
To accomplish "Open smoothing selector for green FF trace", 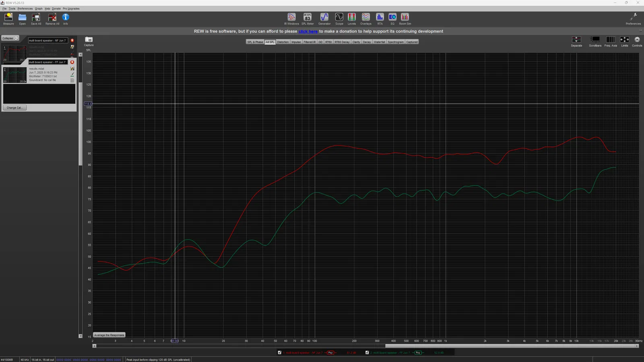I will tap(418, 353).
